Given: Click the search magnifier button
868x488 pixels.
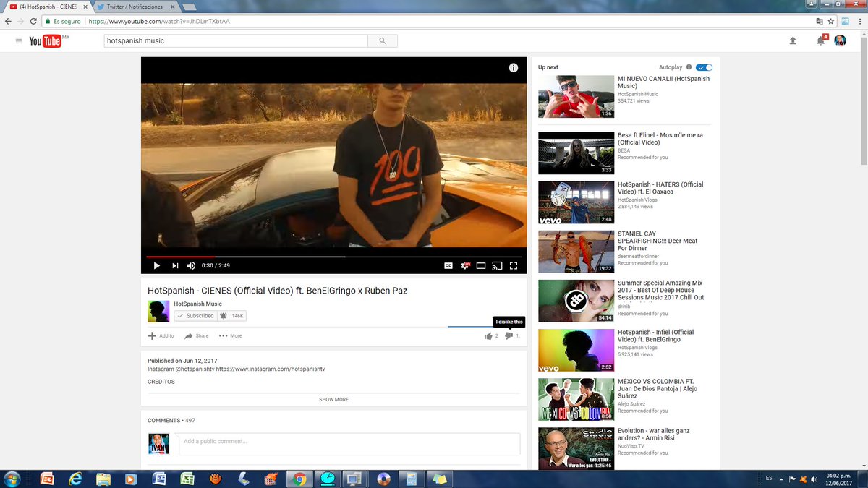Looking at the screenshot, I should click(382, 41).
